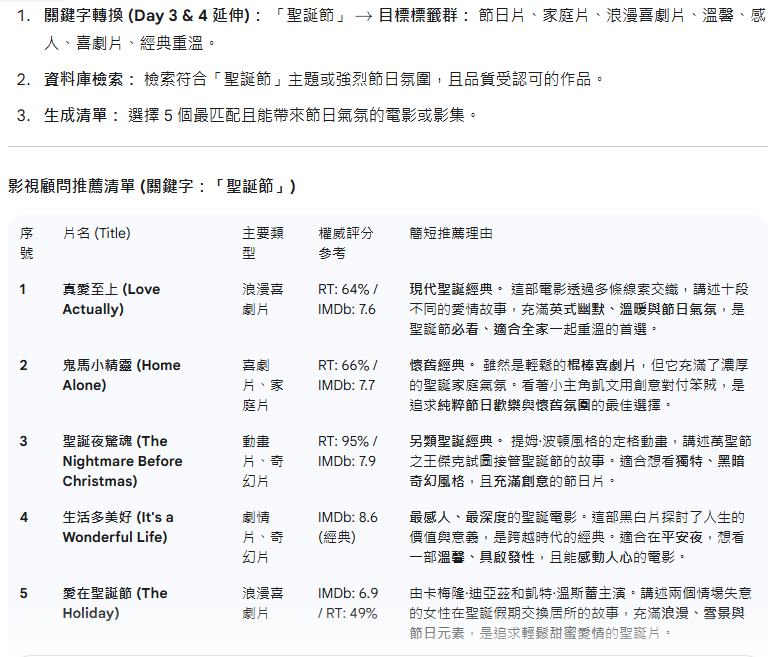Screen dimensions: 784x657
Task: Click description starting 懷舊經典
Action: (x=579, y=385)
